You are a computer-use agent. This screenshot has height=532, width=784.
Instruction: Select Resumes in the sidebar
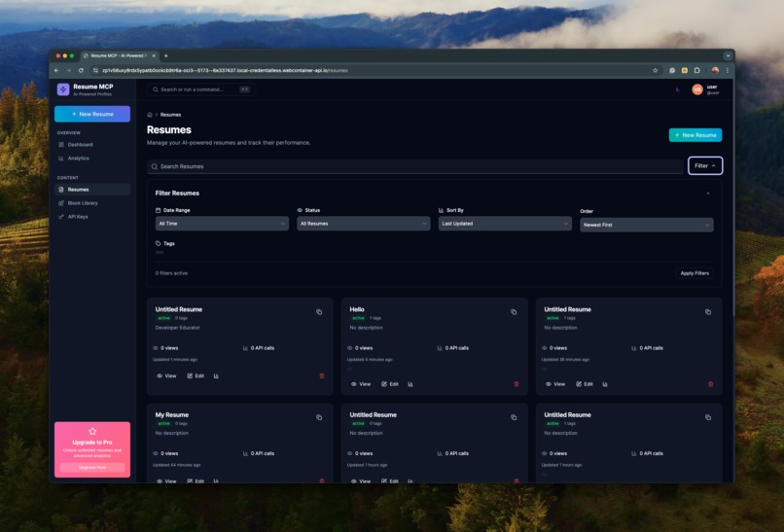[x=92, y=190]
